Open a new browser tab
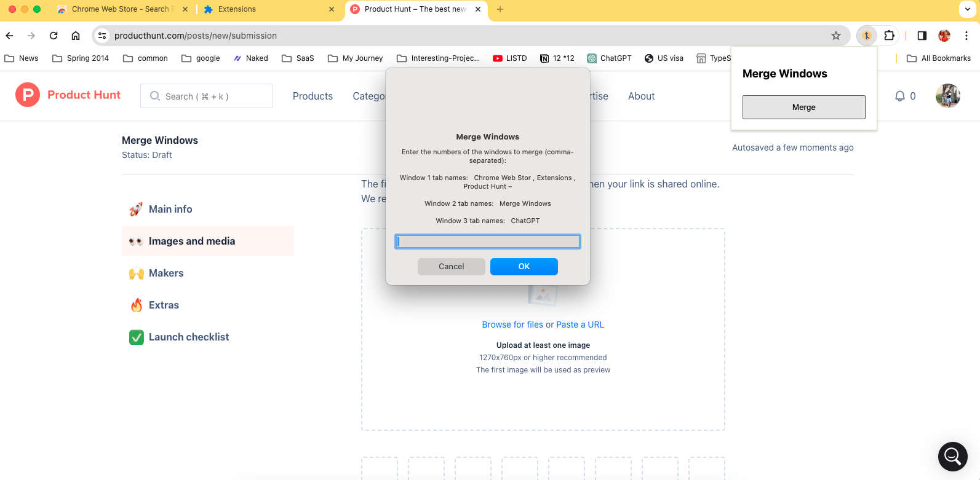 tap(500, 9)
